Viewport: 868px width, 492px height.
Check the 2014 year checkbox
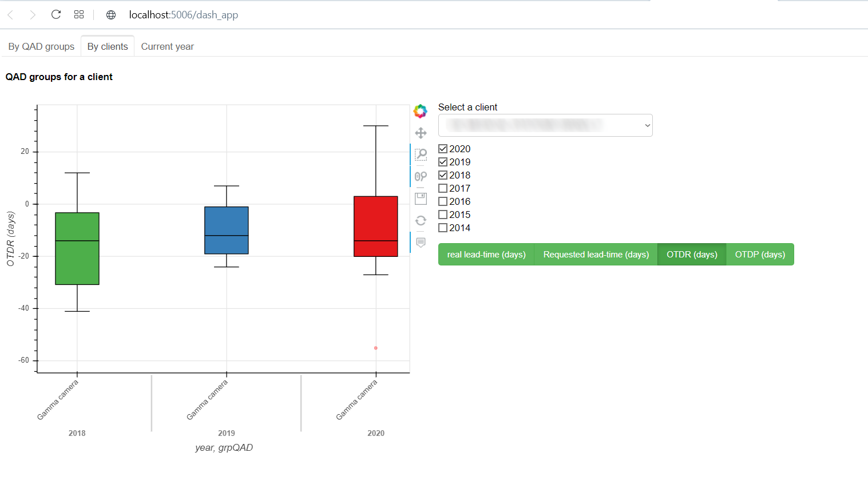[443, 228]
